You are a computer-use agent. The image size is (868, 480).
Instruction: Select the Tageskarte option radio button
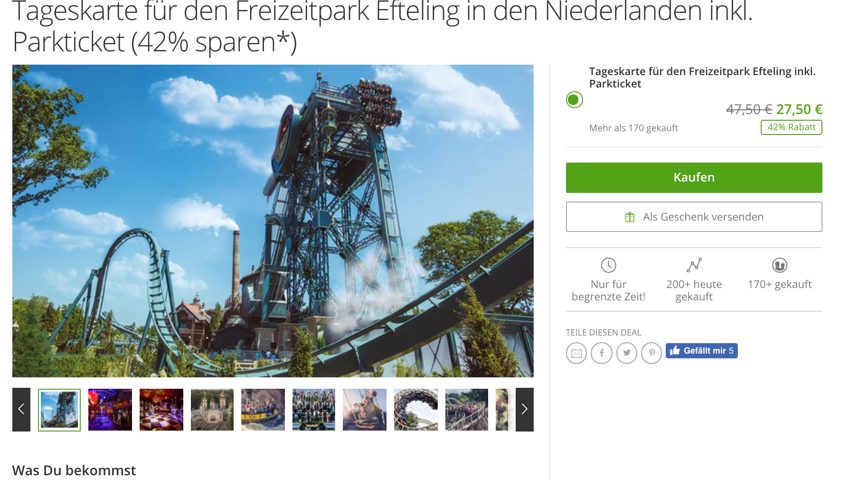[x=574, y=100]
